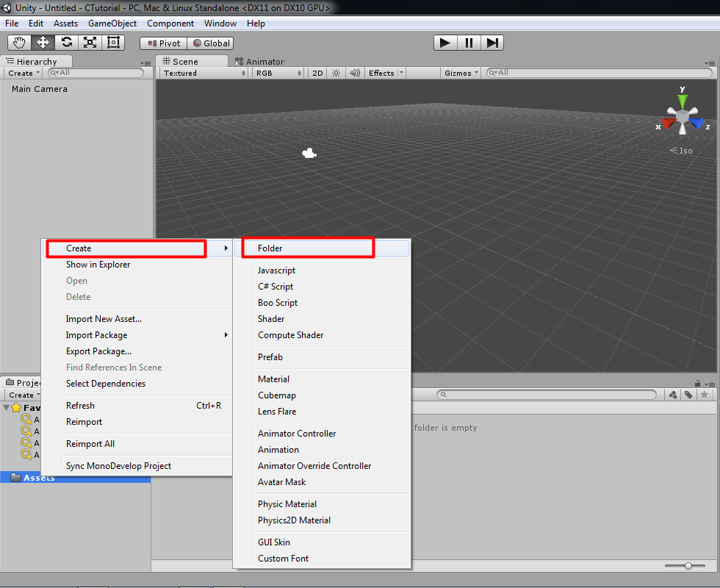
Task: Toggle scene lighting in the Scene view
Action: point(335,73)
